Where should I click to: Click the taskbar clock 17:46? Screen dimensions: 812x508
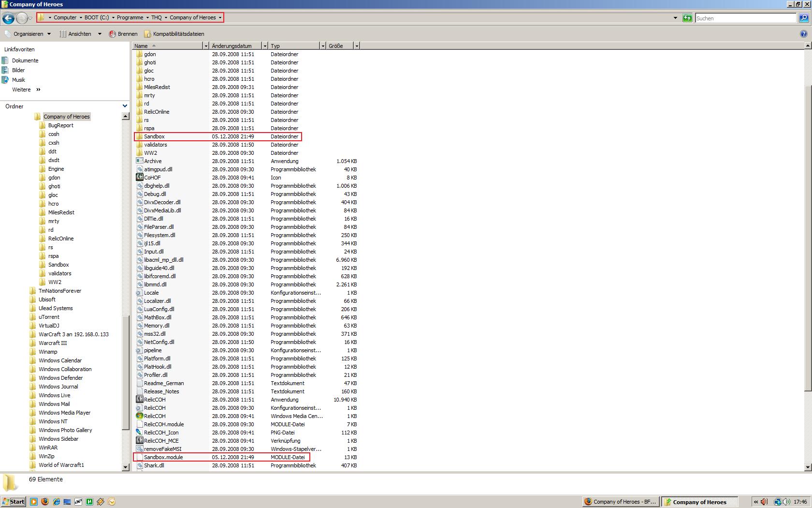coord(800,502)
